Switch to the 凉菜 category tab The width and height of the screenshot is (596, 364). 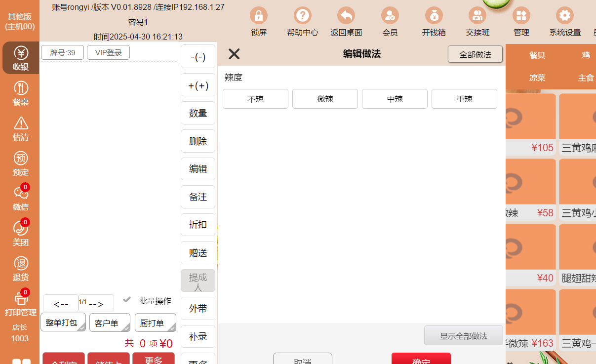pyautogui.click(x=537, y=78)
